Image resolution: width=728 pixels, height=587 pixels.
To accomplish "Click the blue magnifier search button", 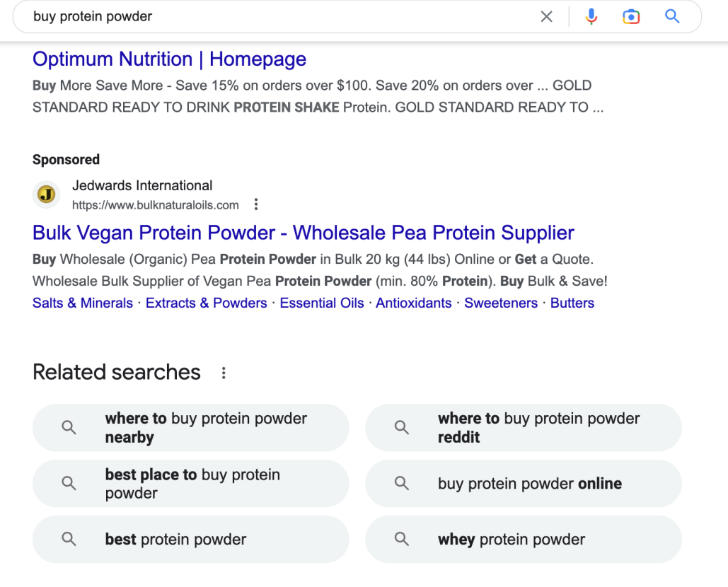I will click(672, 17).
